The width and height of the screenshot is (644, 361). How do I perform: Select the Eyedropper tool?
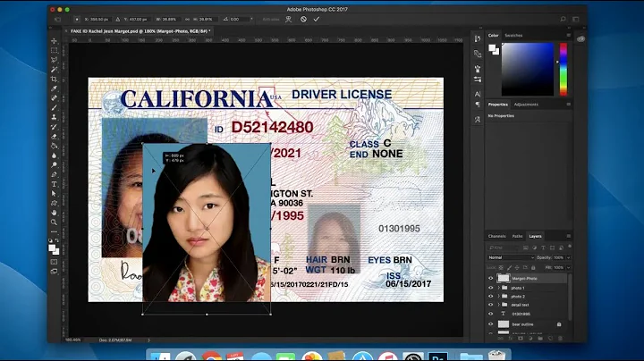coord(54,88)
